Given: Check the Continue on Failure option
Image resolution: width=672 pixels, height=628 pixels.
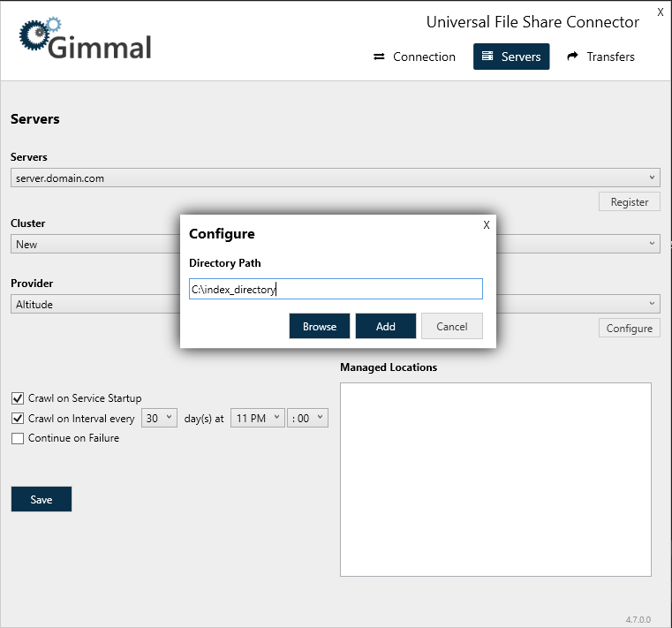Looking at the screenshot, I should 18,438.
